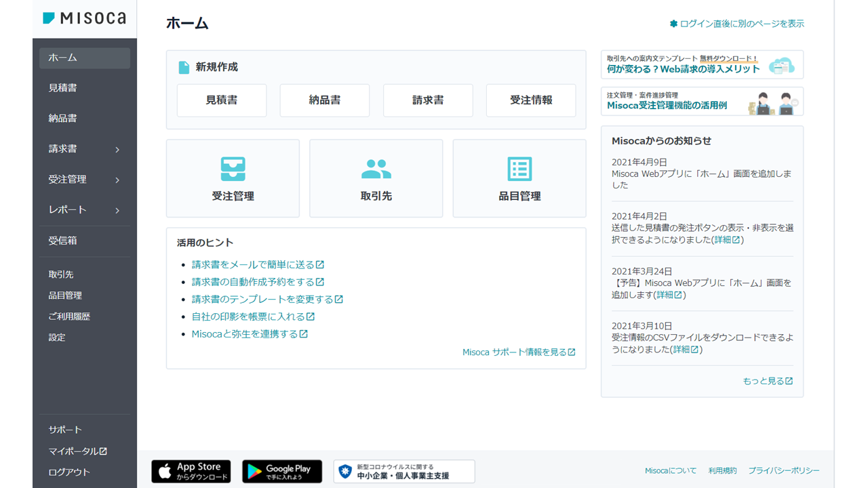Click the 品目管理 list icon
868x488 pixels.
pyautogui.click(x=519, y=169)
